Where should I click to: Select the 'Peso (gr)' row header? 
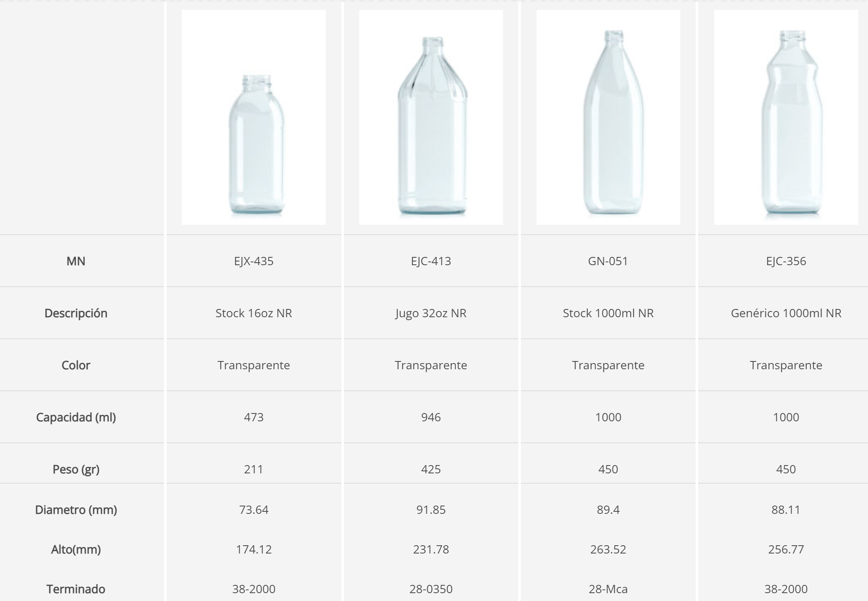pos(76,469)
